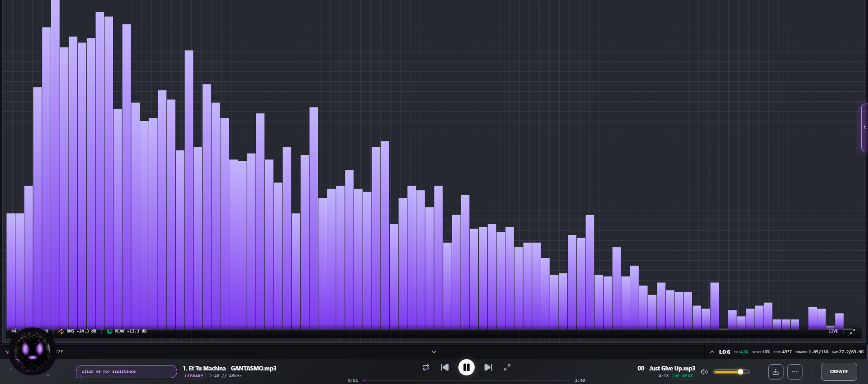The width and height of the screenshot is (868, 384).
Task: Click the 0:01 elapsed time label
Action: point(353,380)
